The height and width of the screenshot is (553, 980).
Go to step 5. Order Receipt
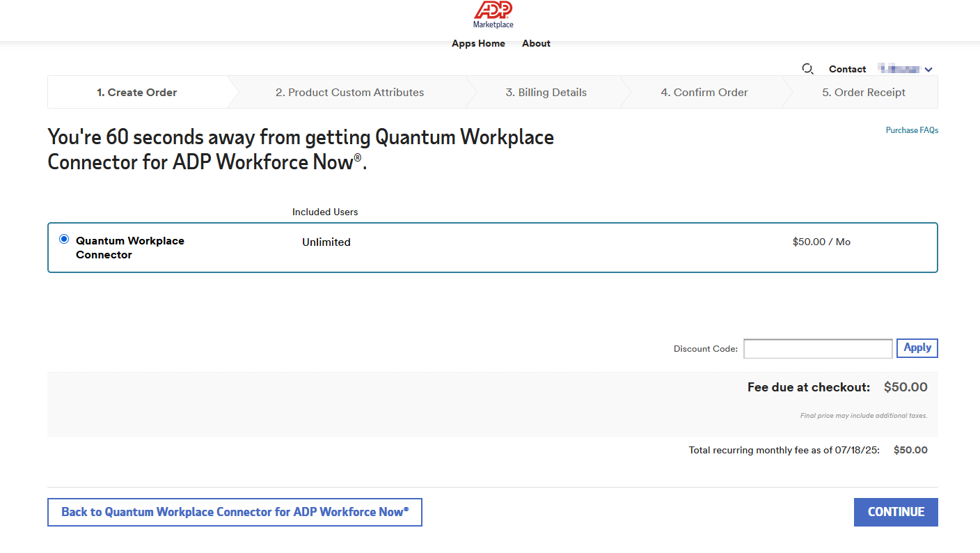pyautogui.click(x=864, y=92)
